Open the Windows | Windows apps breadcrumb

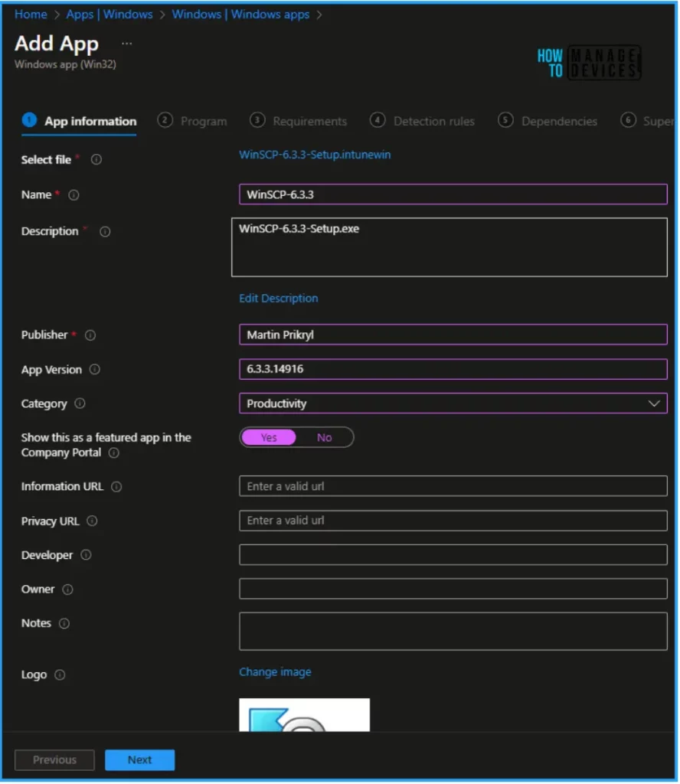240,15
